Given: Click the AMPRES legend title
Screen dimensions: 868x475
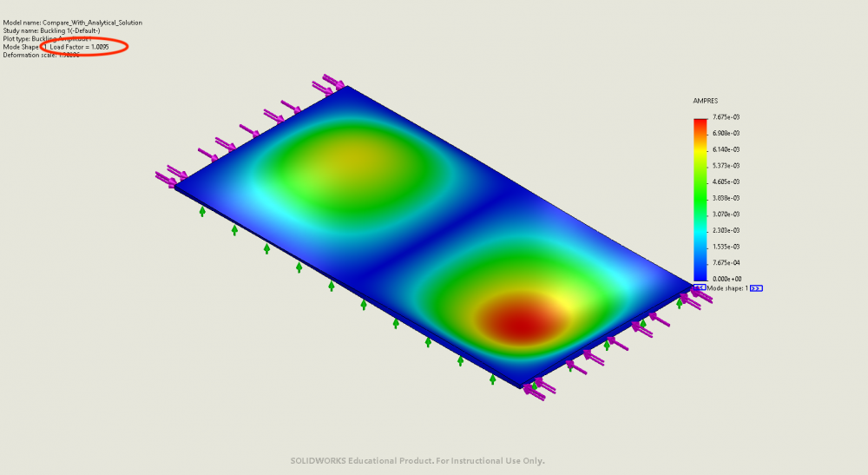Looking at the screenshot, I should [705, 102].
